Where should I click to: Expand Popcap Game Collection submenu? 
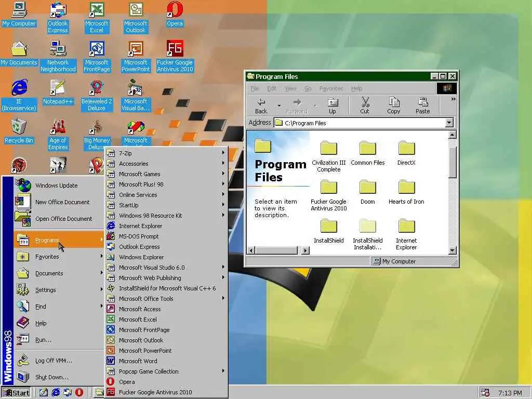tap(166, 371)
